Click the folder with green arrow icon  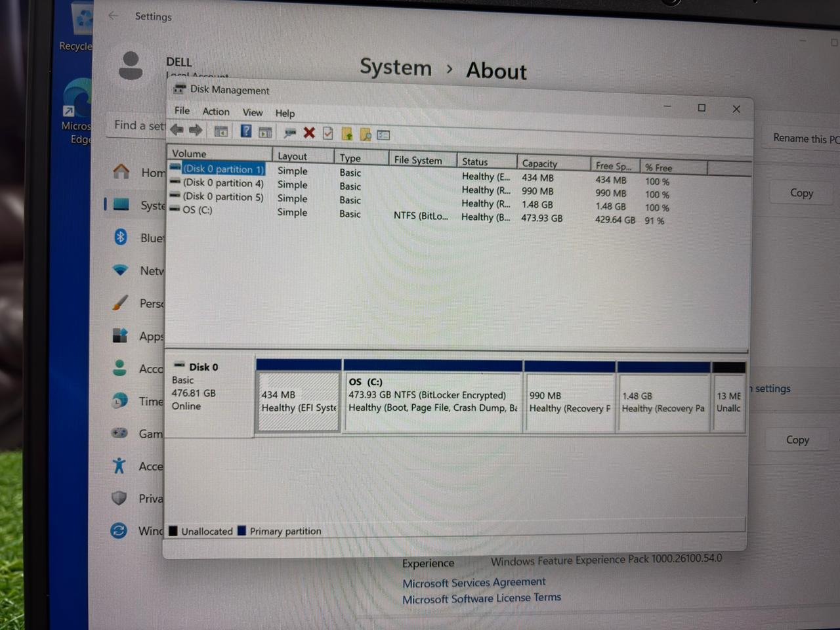click(x=347, y=135)
